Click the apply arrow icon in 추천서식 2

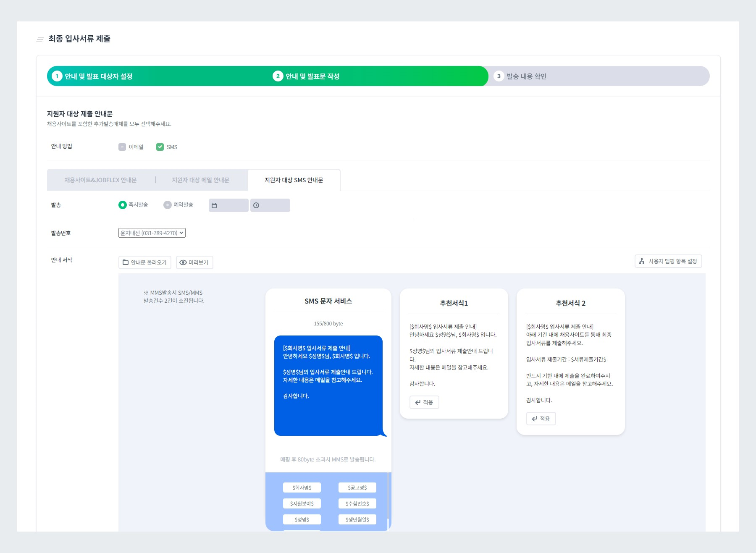coord(534,419)
